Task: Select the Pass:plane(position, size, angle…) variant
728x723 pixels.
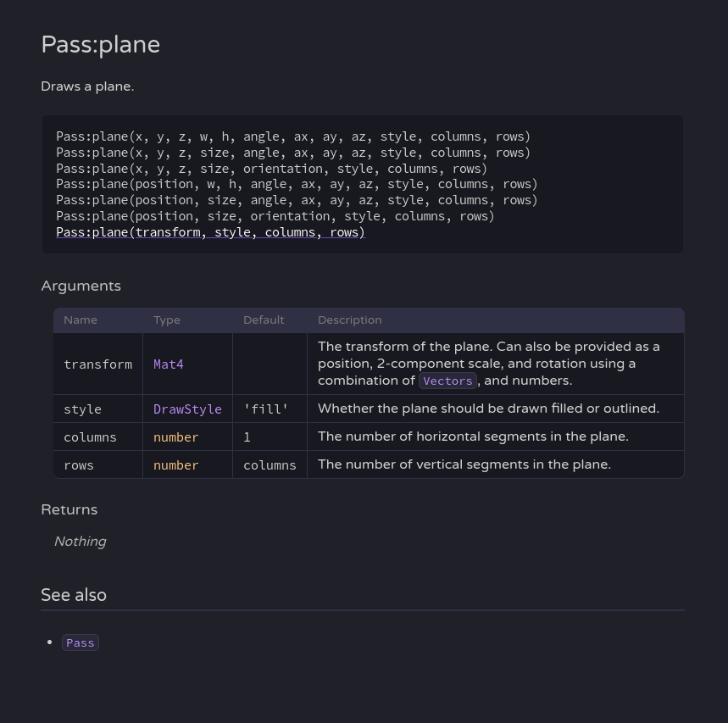Action: [297, 200]
